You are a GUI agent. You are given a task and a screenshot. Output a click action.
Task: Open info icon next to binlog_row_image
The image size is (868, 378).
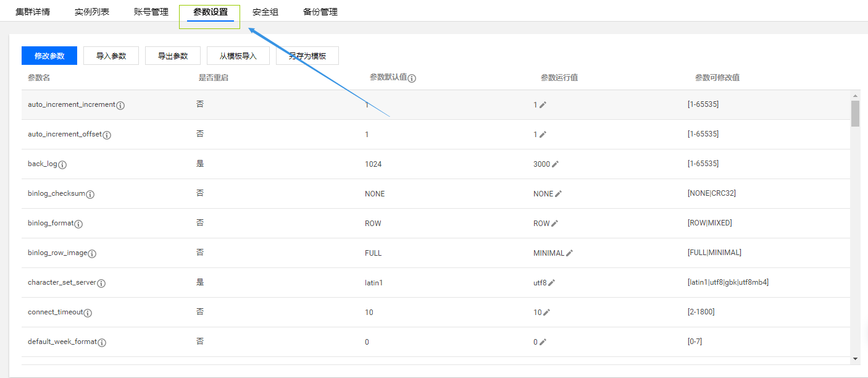(92, 254)
